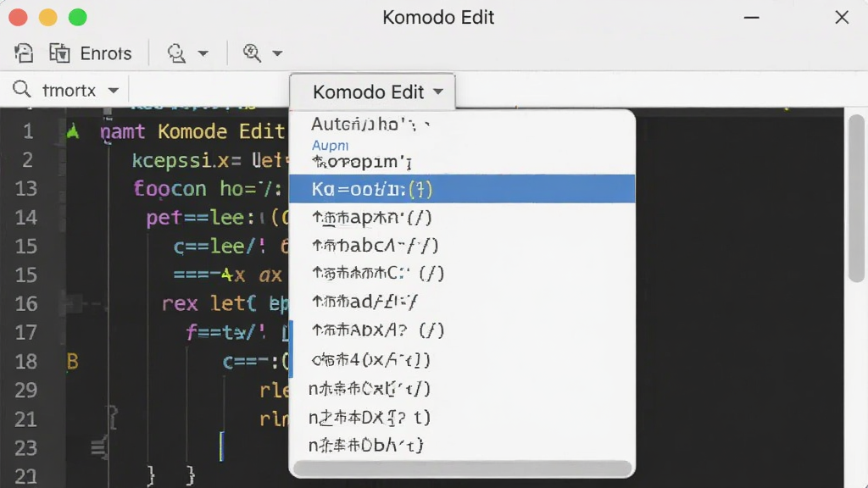Open the Komodo Edit dropdown button
868x488 pixels.
coord(373,91)
